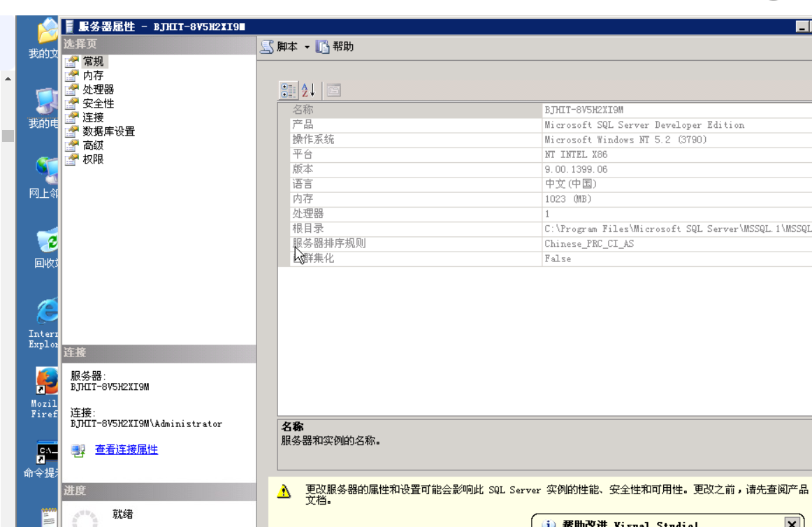Open 帮助 help in toolbar
Viewport: 812px width, 527px height.
[335, 47]
